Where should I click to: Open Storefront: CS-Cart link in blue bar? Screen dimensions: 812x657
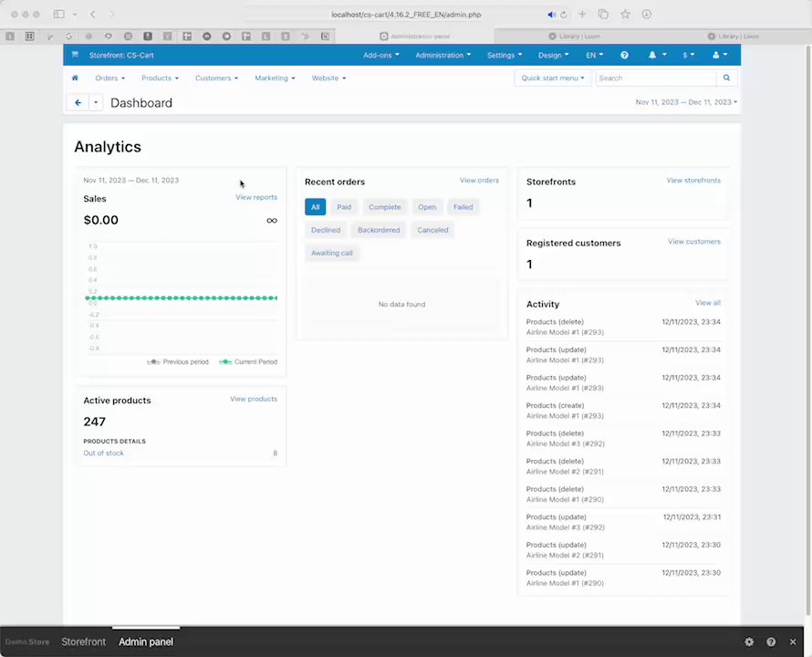tap(121, 55)
